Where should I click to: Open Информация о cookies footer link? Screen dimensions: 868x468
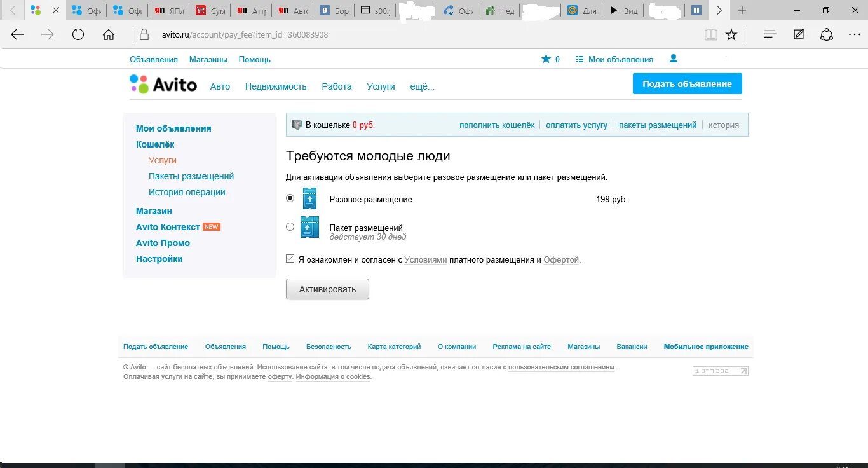(x=333, y=376)
